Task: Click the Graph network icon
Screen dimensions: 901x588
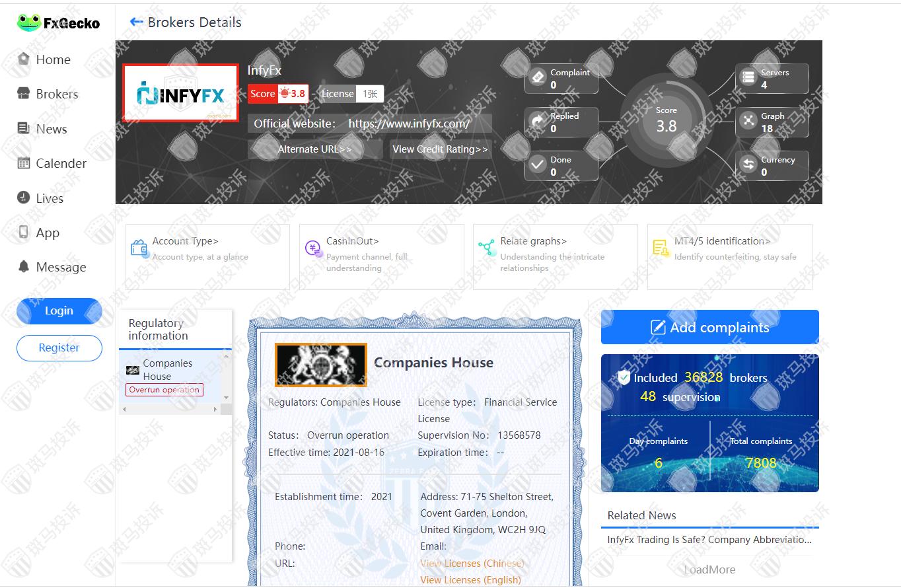Action: (748, 122)
